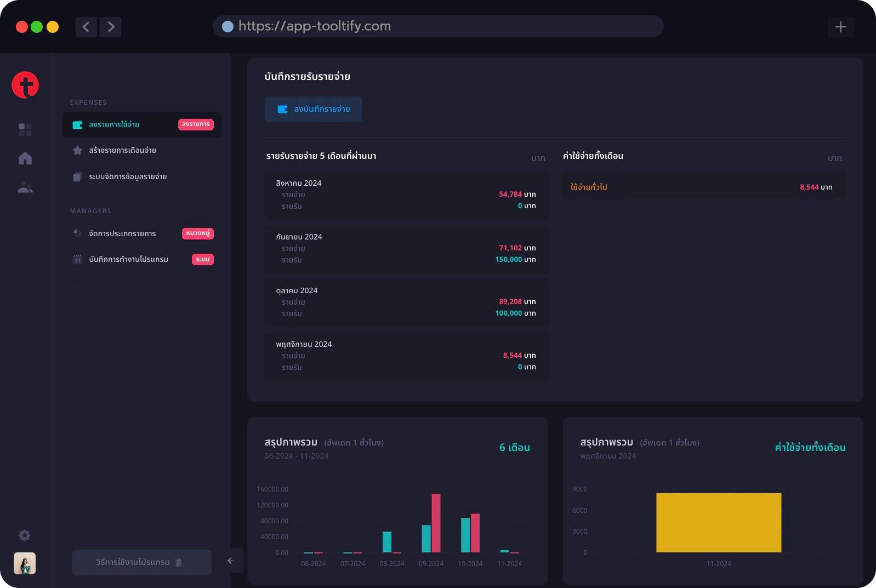Select ลงรายการใช้จ่าย menu item

pyautogui.click(x=142, y=125)
